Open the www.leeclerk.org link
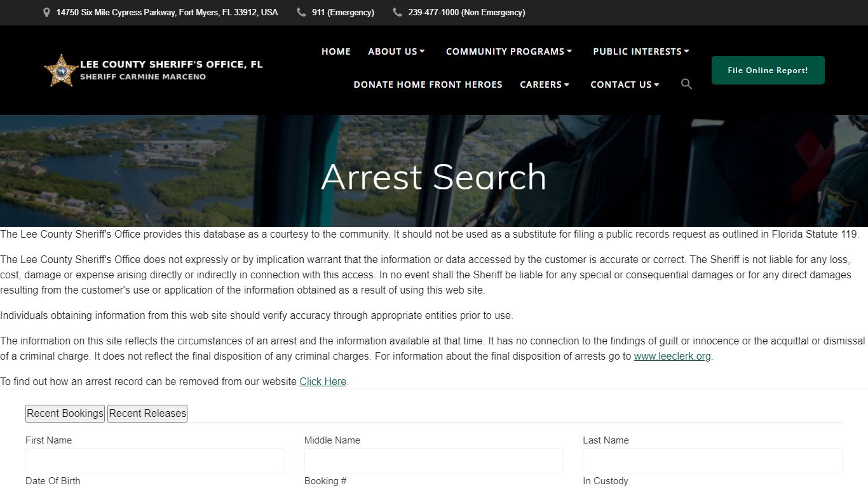This screenshot has height=488, width=868. 672,356
